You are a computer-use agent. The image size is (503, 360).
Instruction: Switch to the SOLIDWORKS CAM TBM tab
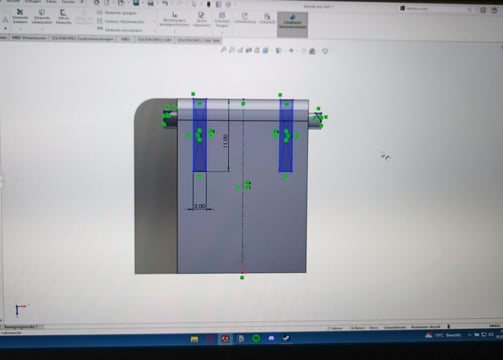click(x=199, y=41)
